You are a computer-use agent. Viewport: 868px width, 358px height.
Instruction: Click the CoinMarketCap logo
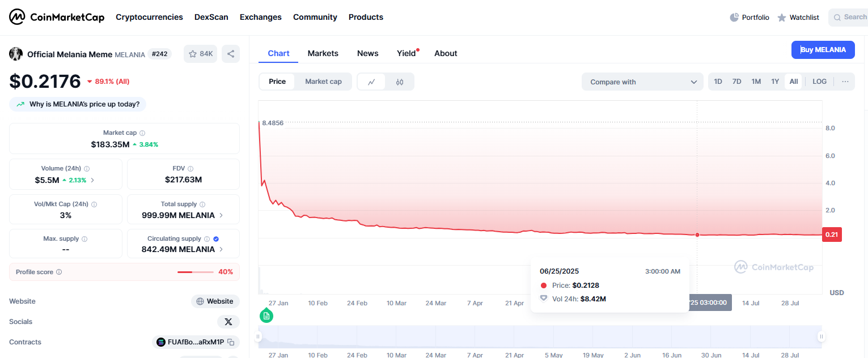click(x=57, y=17)
